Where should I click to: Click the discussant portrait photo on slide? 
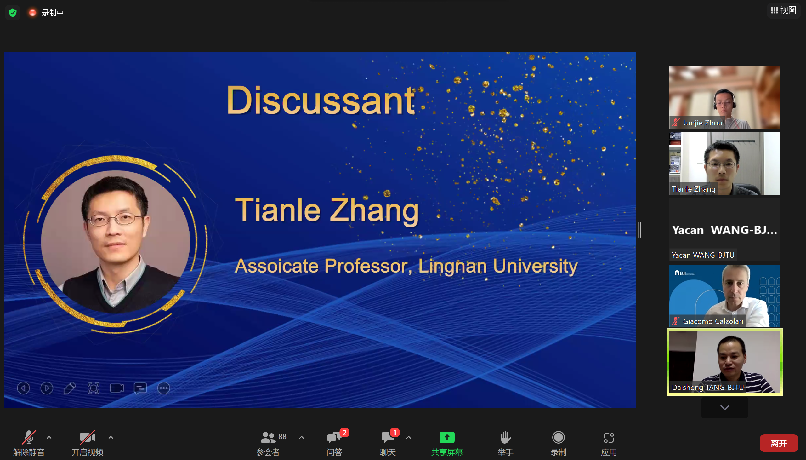click(115, 242)
